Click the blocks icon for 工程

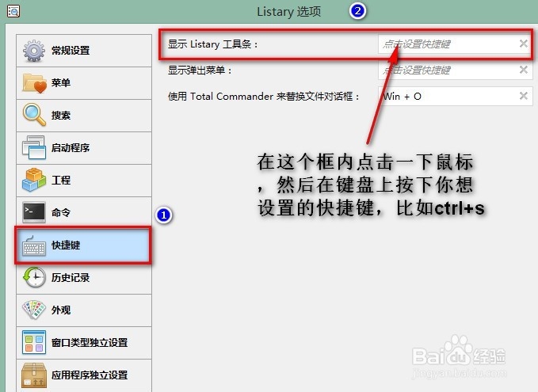pyautogui.click(x=33, y=180)
